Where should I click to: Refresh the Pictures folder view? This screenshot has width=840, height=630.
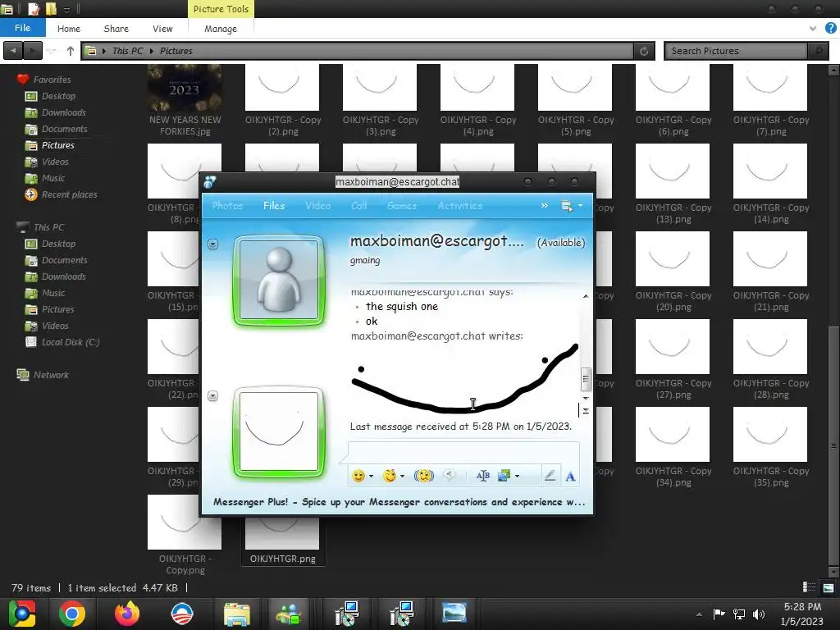tap(644, 51)
